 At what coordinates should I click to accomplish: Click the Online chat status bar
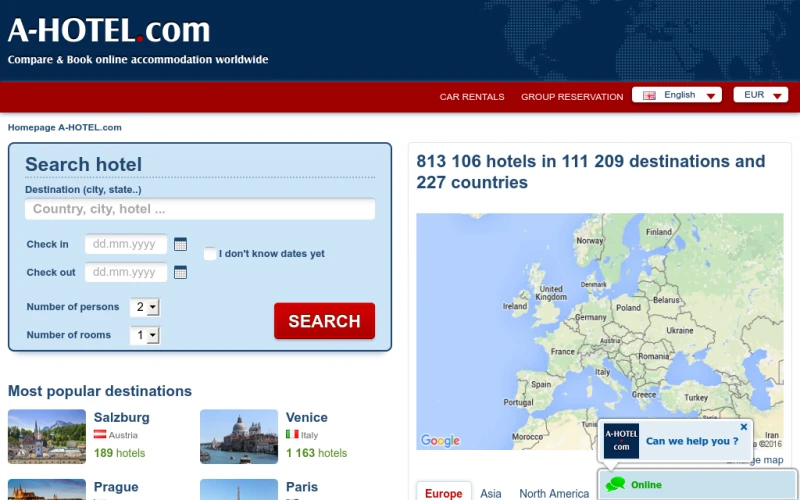point(697,484)
